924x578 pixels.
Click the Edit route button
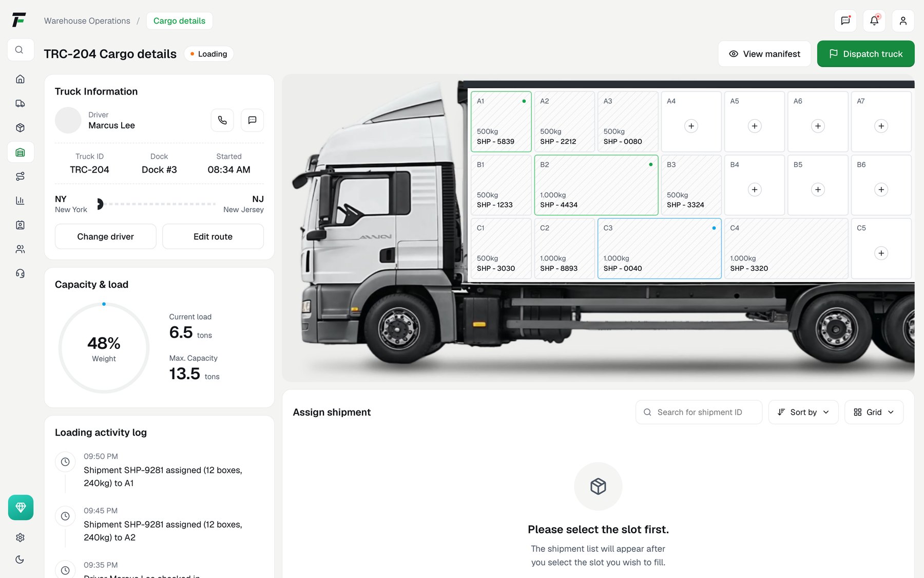tap(213, 236)
